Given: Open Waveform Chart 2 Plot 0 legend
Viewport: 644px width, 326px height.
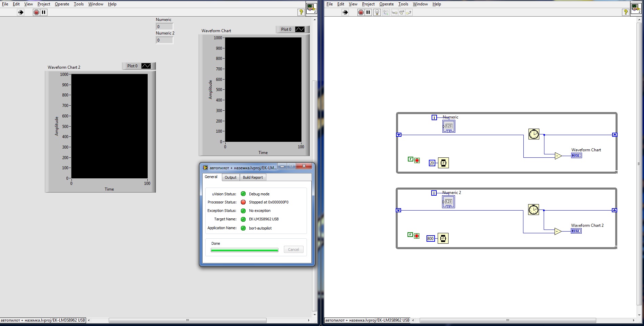Looking at the screenshot, I should pos(139,66).
